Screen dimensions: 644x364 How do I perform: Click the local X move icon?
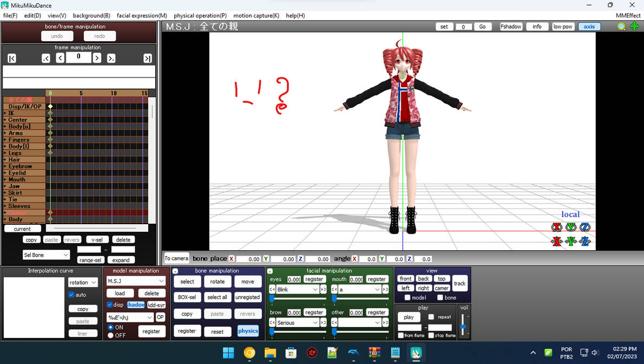pos(556,241)
